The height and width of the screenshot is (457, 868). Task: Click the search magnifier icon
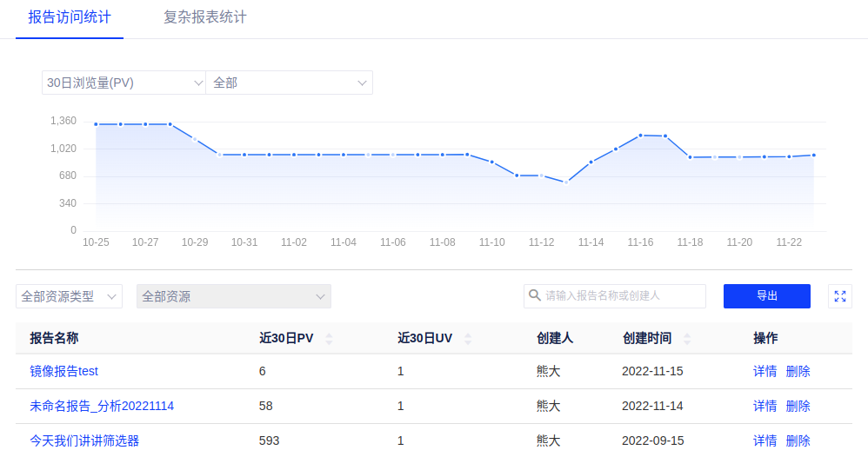(533, 295)
